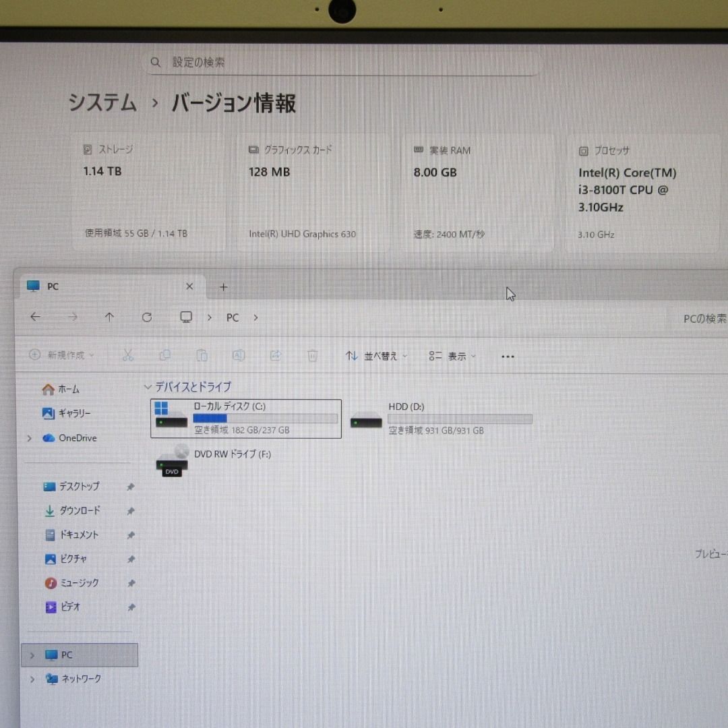Unpin デスクトップ from Quick Access
728x728 pixels.
pyautogui.click(x=131, y=486)
